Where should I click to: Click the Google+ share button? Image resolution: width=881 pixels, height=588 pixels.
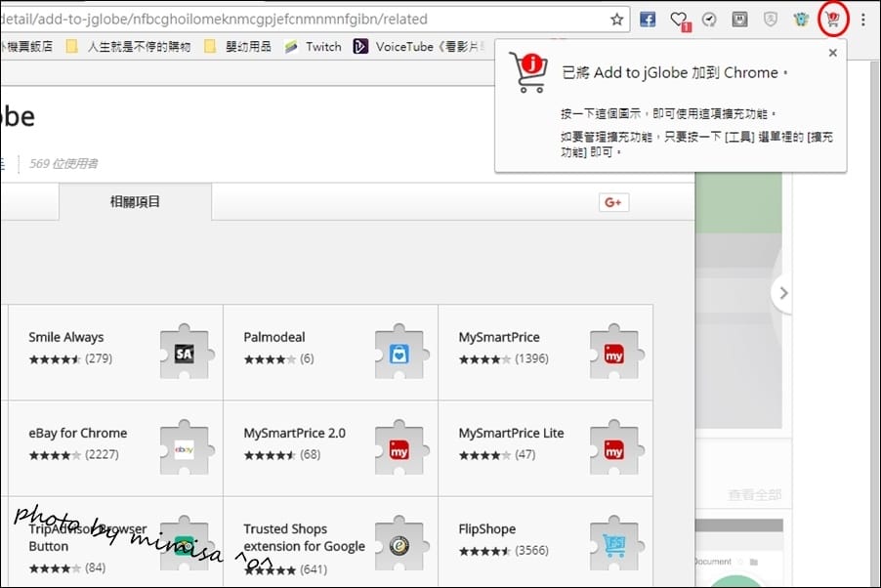tap(613, 202)
